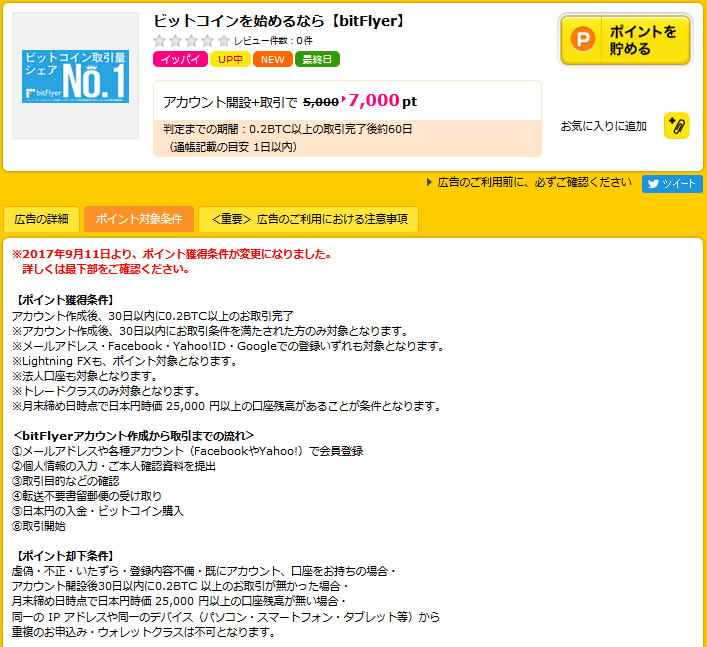
Task: Open the ビットコインを始めるなら【bitFlyer】 title
Action: click(280, 21)
